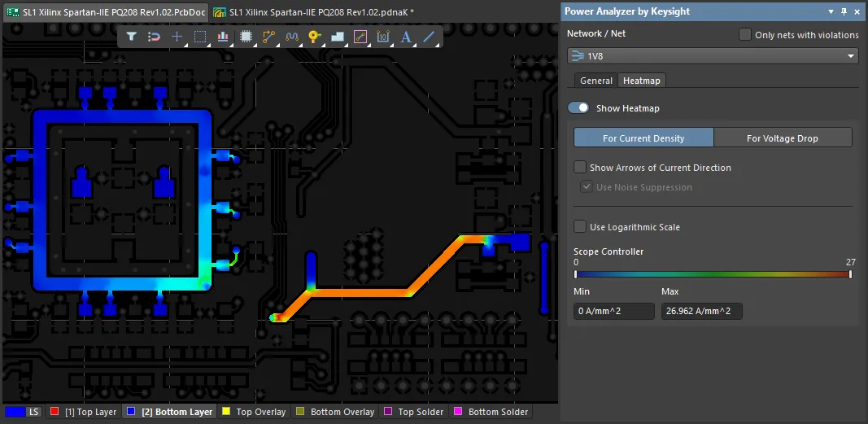
Task: Click the yellow Top Overlay color swatch
Action: click(x=226, y=411)
